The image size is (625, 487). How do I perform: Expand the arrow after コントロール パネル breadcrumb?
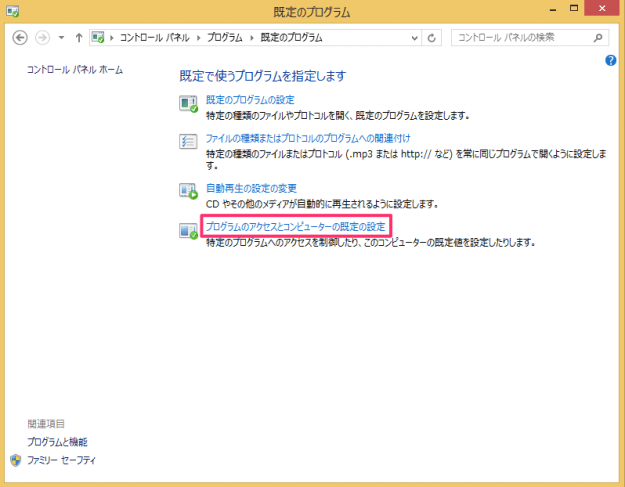click(198, 38)
